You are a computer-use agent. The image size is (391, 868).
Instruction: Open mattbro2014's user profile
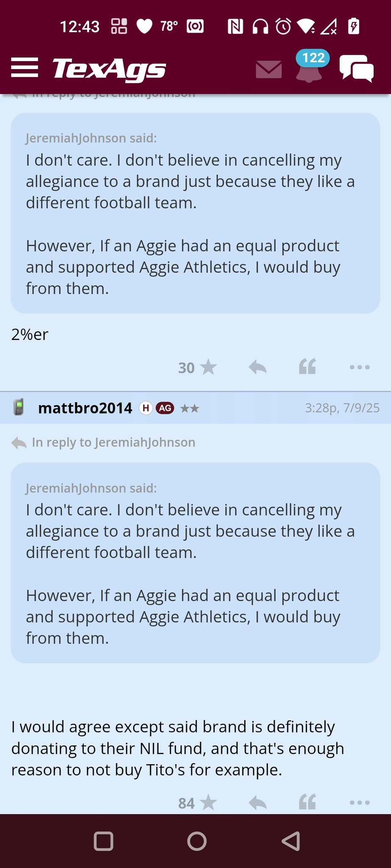85,408
